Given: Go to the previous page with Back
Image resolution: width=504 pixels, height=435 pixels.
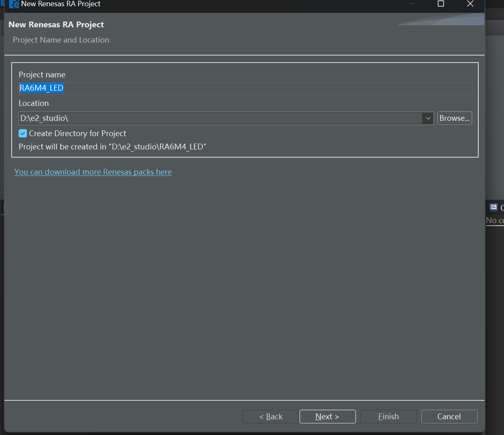Looking at the screenshot, I should pos(270,417).
